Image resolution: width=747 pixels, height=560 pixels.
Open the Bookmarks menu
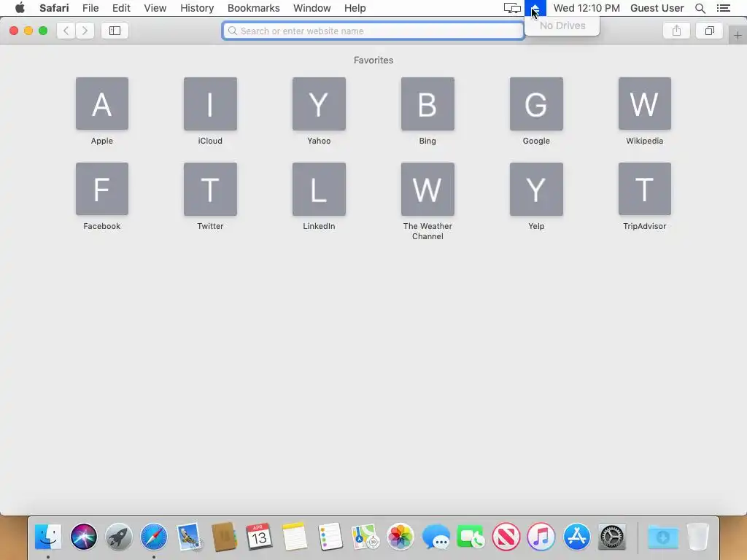253,8
